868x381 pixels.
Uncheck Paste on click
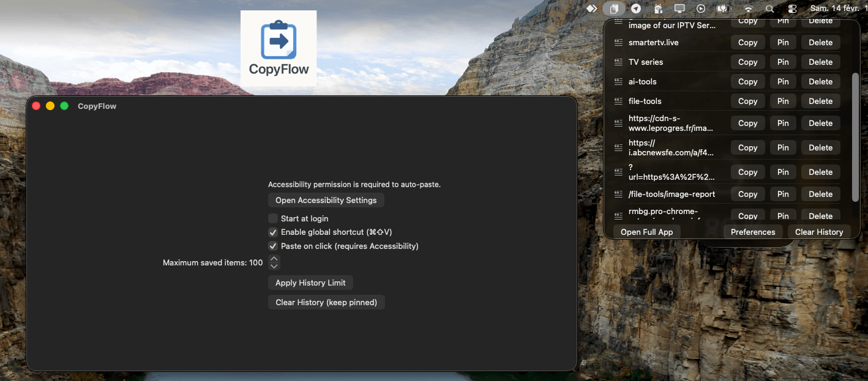point(272,246)
